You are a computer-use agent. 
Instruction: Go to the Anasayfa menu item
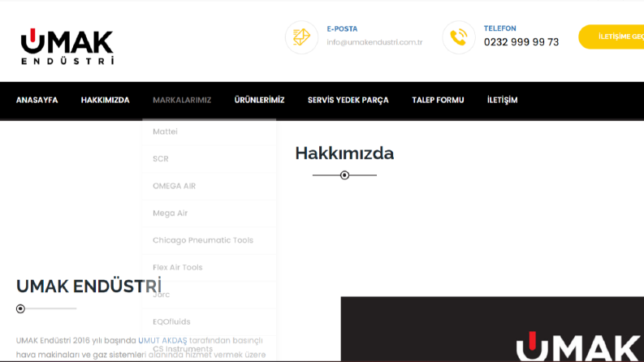[x=37, y=100]
